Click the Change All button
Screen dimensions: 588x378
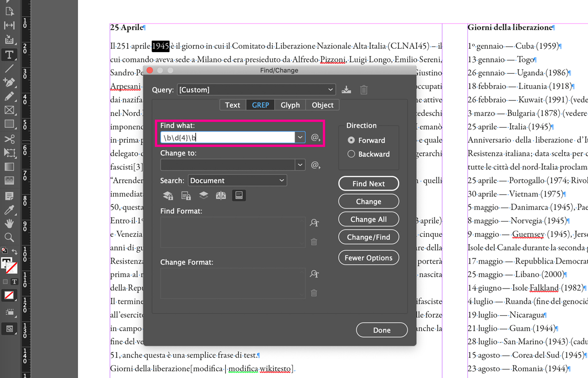(x=368, y=219)
